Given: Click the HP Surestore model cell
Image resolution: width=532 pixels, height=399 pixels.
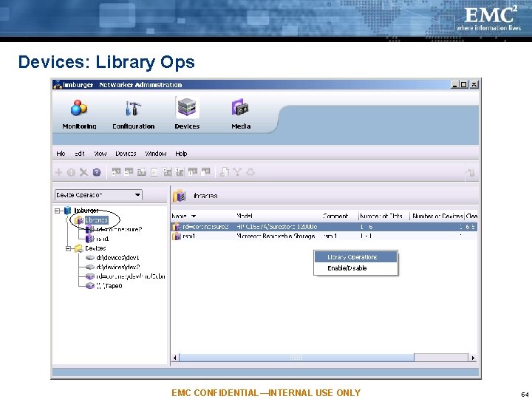Looking at the screenshot, I should click(277, 227).
